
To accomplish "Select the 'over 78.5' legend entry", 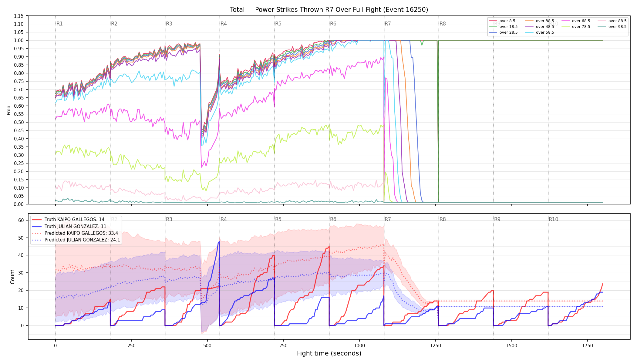I will [576, 27].
